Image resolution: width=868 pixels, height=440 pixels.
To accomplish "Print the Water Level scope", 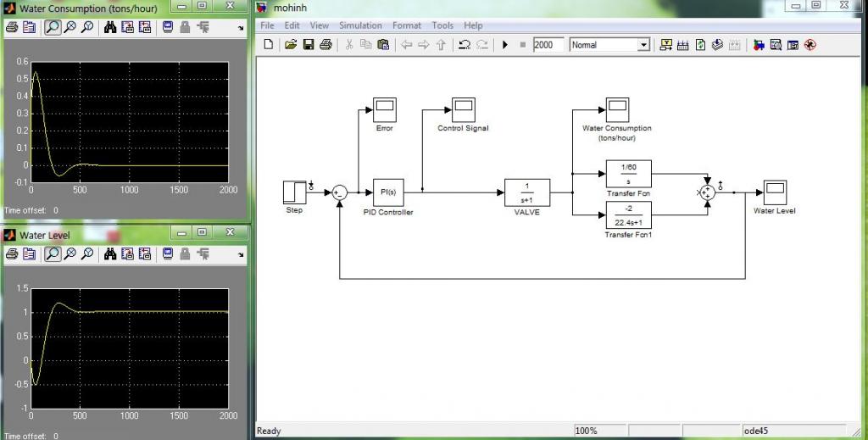I will coord(12,254).
